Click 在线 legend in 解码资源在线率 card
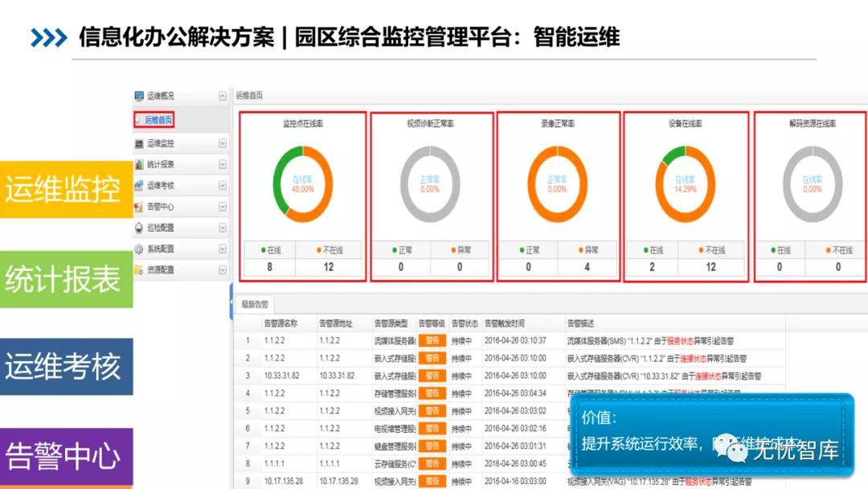Image resolution: width=868 pixels, height=489 pixels. pos(781,250)
